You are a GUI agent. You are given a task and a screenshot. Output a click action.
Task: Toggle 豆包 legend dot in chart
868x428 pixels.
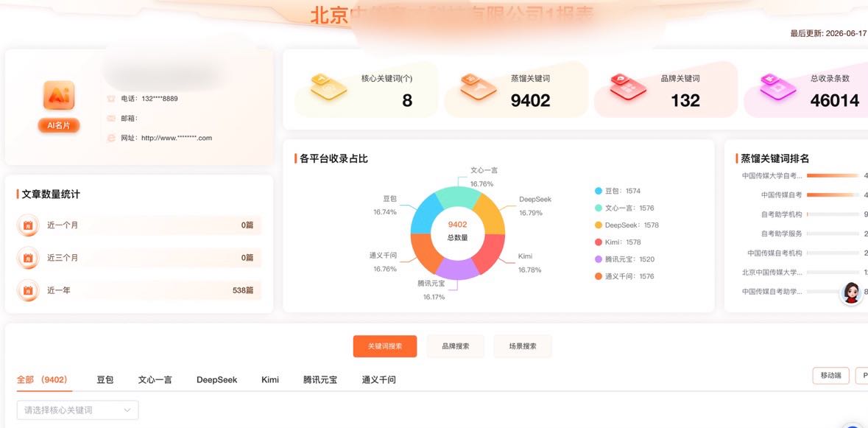pyautogui.click(x=598, y=191)
